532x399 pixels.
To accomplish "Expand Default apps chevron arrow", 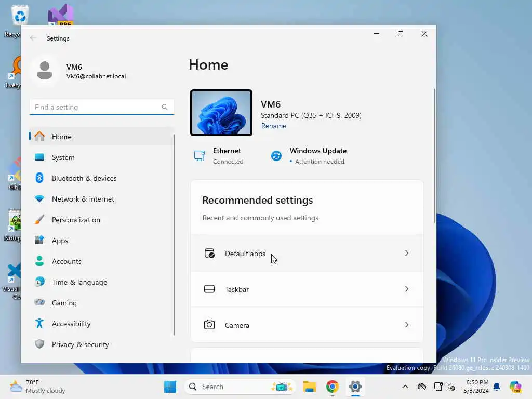I will click(406, 253).
